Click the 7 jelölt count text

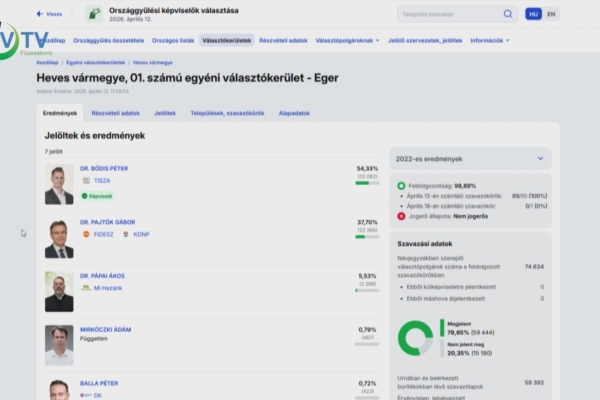(x=54, y=152)
